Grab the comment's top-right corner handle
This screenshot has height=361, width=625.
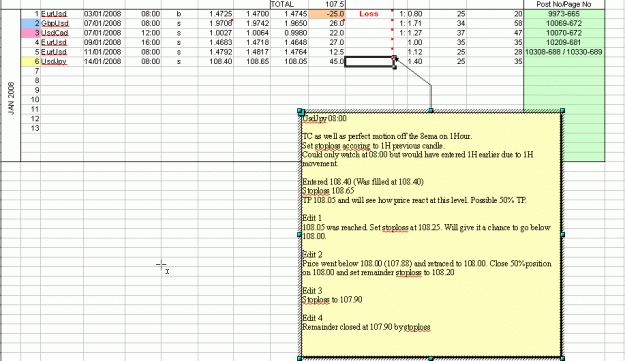[x=562, y=110]
